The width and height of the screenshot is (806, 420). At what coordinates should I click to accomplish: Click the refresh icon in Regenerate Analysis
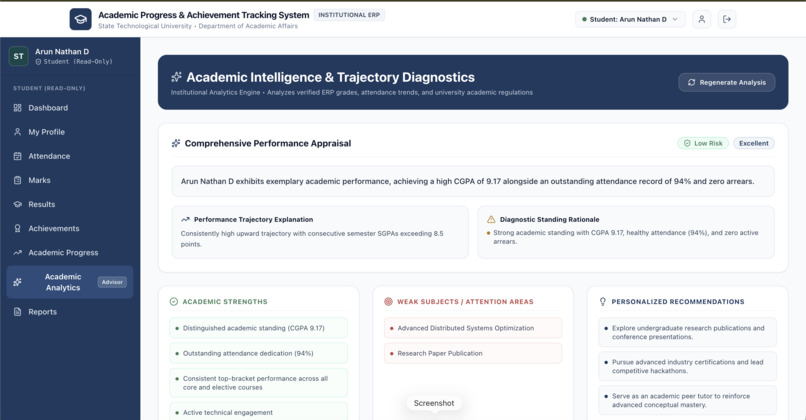click(x=691, y=82)
